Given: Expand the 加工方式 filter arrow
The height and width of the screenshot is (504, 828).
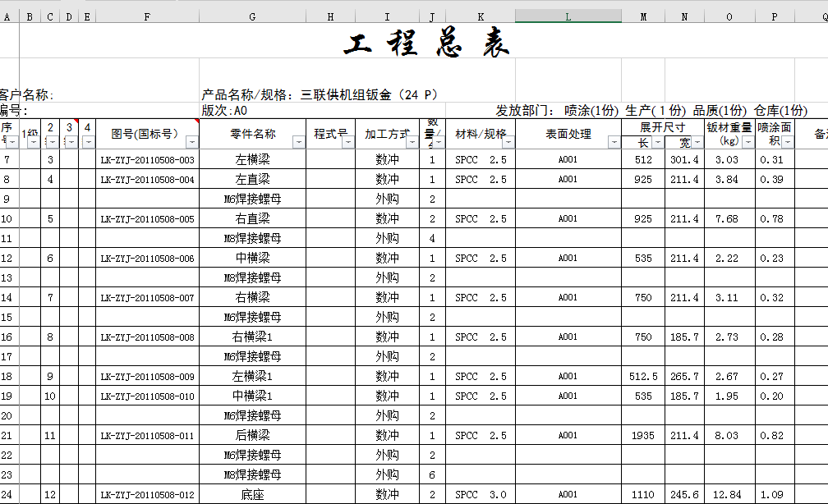Looking at the screenshot, I should click(x=411, y=142).
